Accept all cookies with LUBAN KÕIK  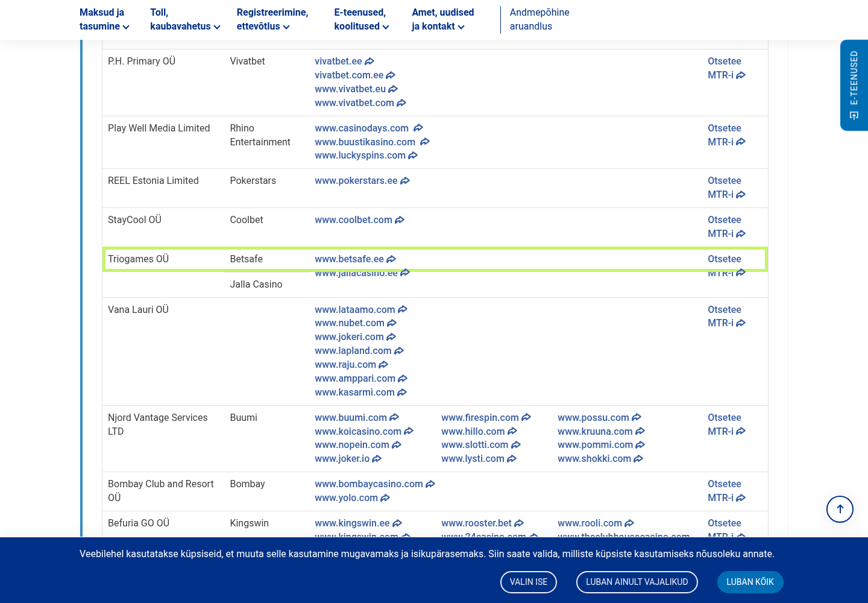[750, 582]
